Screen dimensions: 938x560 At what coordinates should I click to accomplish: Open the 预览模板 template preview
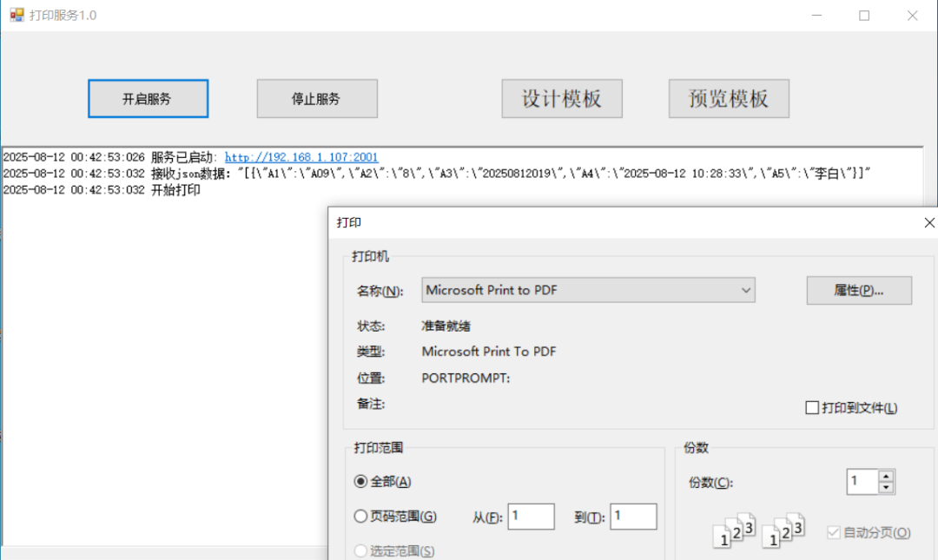pyautogui.click(x=729, y=99)
